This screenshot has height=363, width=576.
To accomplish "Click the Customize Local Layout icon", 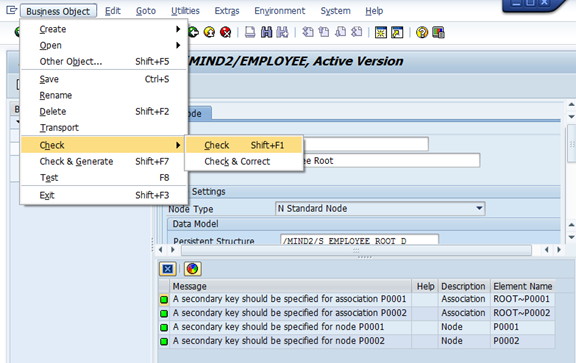I will [x=438, y=32].
